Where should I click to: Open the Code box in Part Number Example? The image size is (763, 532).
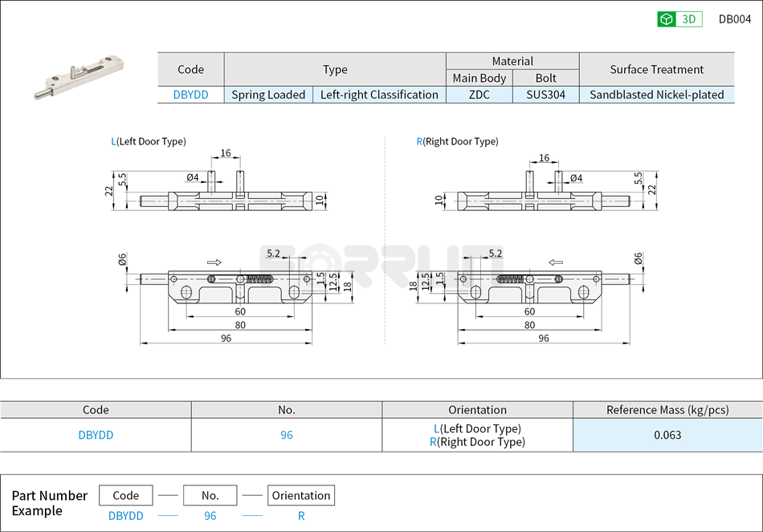(x=125, y=495)
